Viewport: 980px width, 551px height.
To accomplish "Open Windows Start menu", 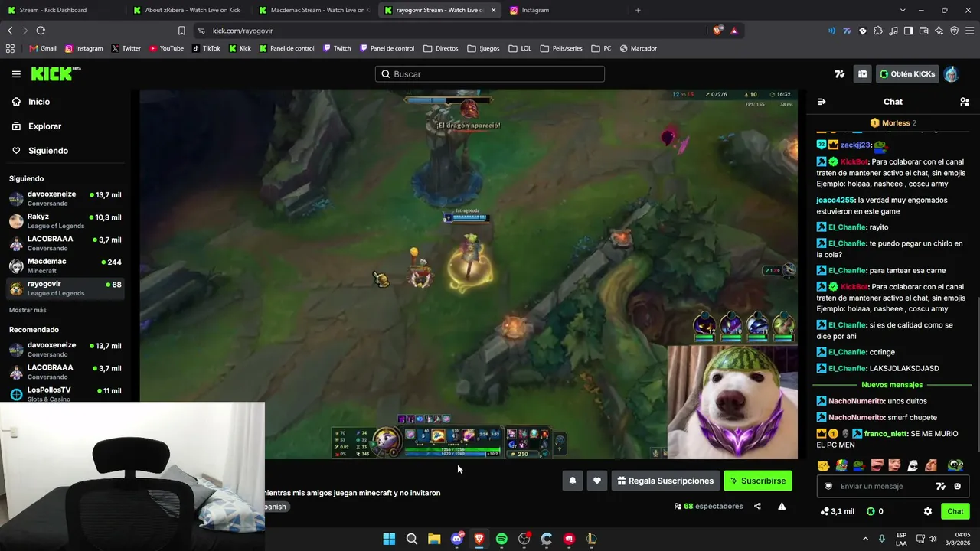I will [x=389, y=539].
